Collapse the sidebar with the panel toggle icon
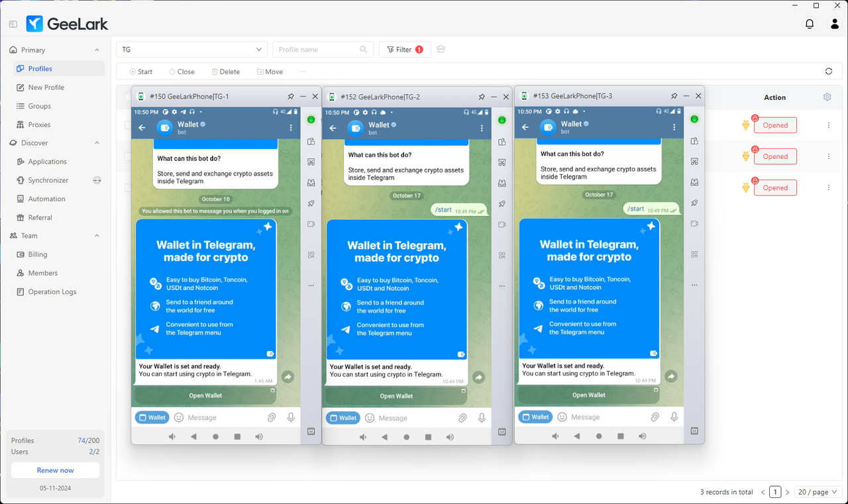 [x=13, y=25]
